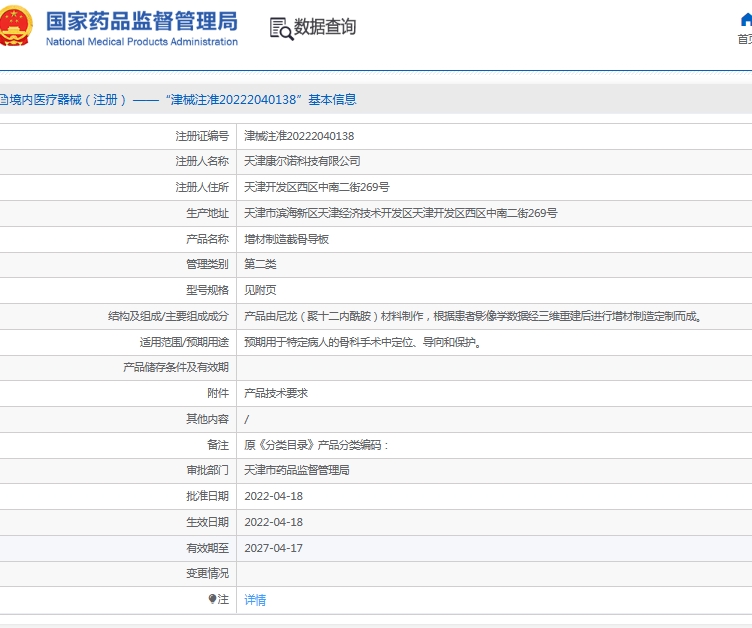Select registrant name 天津康尔诺科技有限公司
The image size is (752, 628).
click(x=302, y=161)
